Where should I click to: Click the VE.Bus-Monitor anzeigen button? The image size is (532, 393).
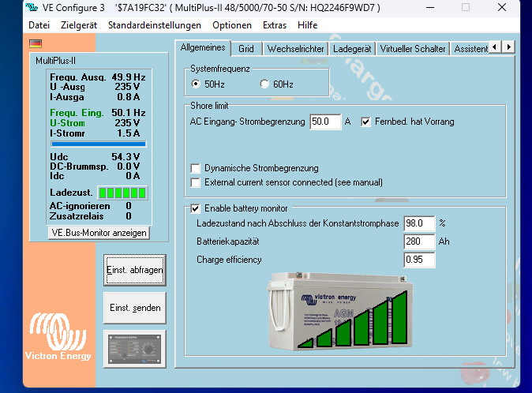click(98, 233)
